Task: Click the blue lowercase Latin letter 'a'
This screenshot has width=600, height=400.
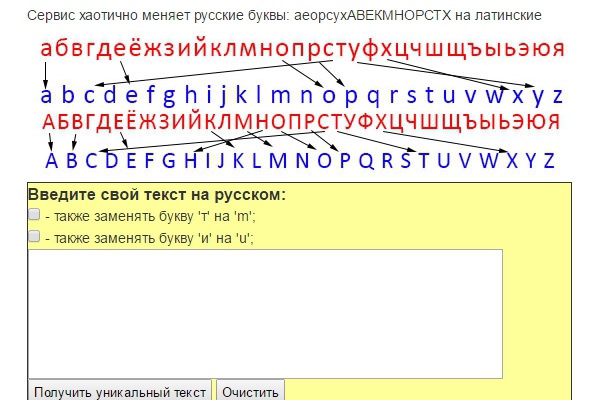Action: pos(46,97)
